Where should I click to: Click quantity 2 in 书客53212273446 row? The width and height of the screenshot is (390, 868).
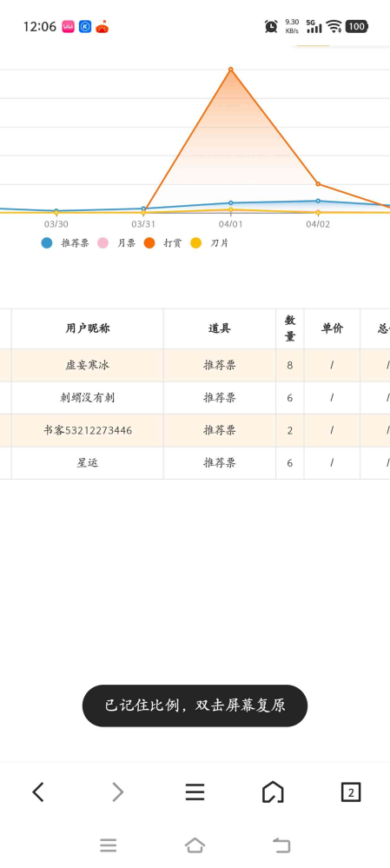pos(290,430)
